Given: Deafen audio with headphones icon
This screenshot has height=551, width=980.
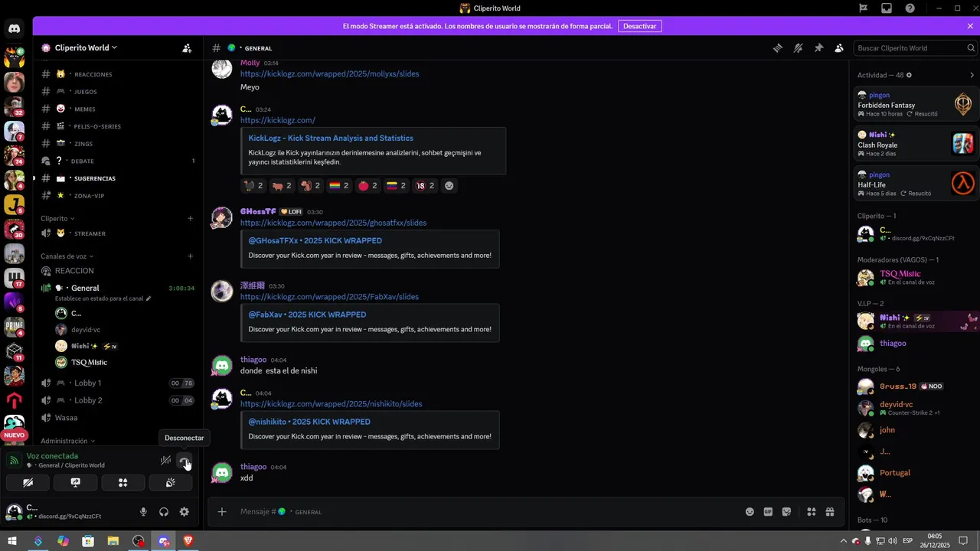Looking at the screenshot, I should (164, 512).
